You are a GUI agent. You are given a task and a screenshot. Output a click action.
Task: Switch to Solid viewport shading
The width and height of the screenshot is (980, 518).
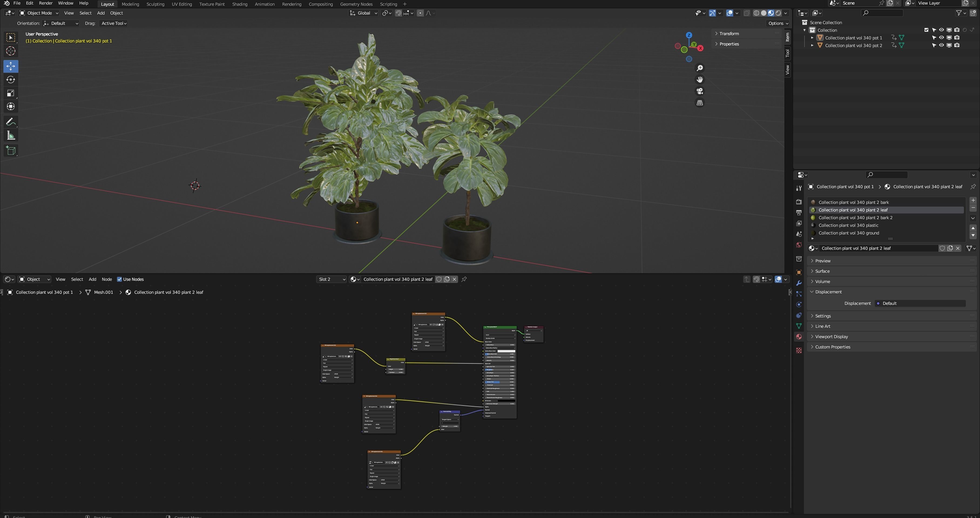coord(763,13)
